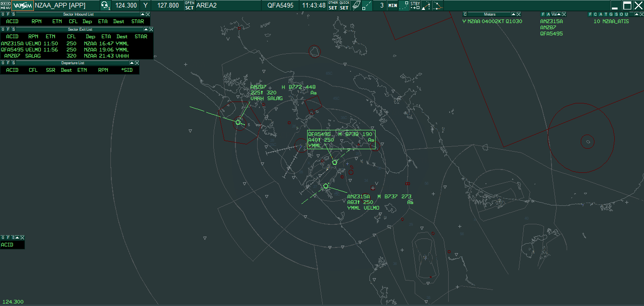644x306 pixels.
Task: Collapse the Sector Exit List window
Action: 147,29
